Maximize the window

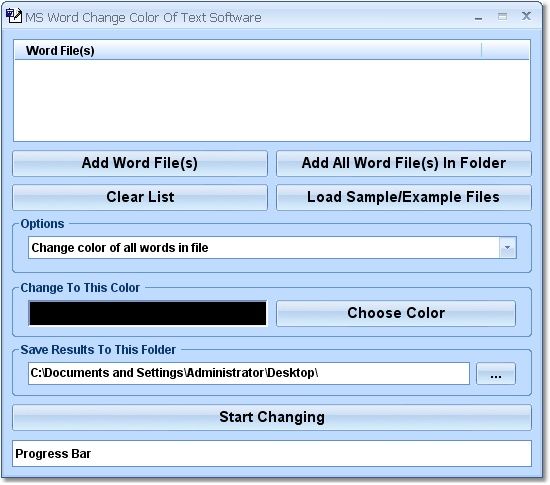pyautogui.click(x=502, y=16)
